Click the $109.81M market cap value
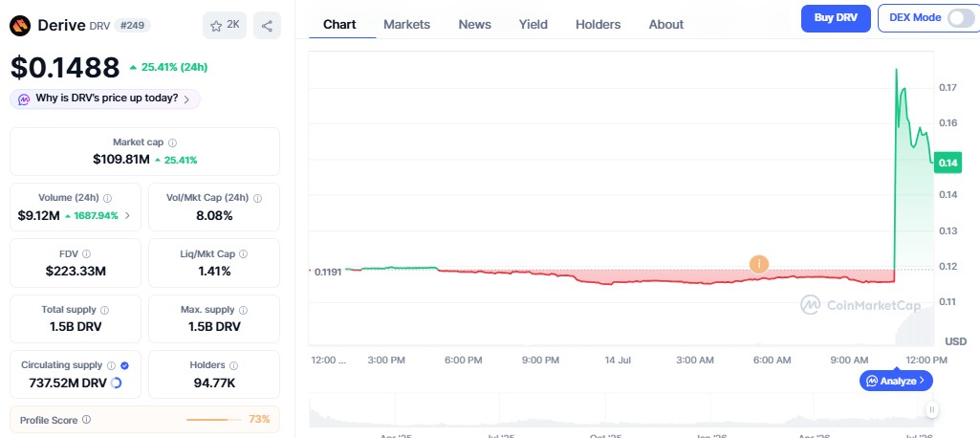Viewport: 980px width, 438px height. [121, 160]
